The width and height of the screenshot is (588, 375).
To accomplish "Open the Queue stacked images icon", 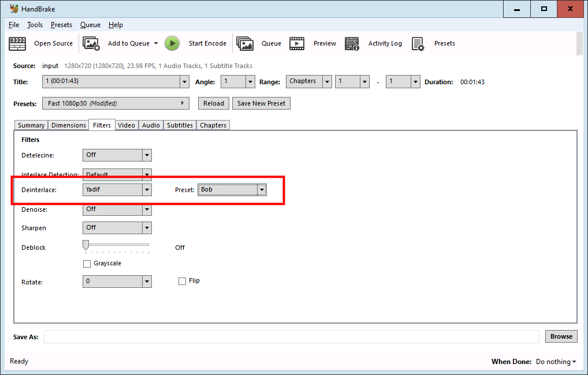I will (245, 43).
